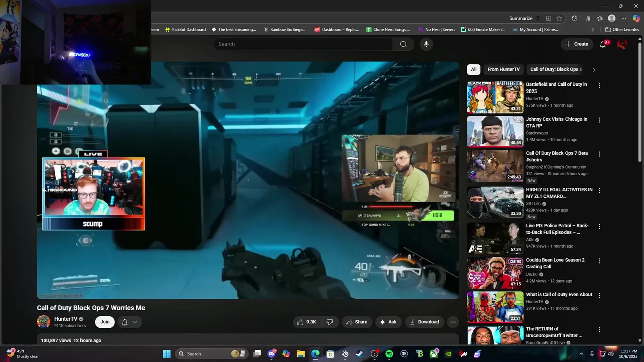Like the video with 9.3K thumbs up

(306, 322)
